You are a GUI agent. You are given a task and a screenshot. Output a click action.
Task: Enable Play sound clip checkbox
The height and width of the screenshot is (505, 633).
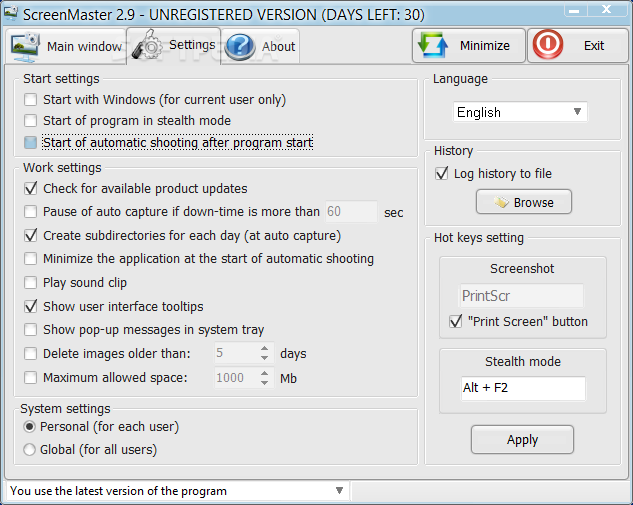30,283
